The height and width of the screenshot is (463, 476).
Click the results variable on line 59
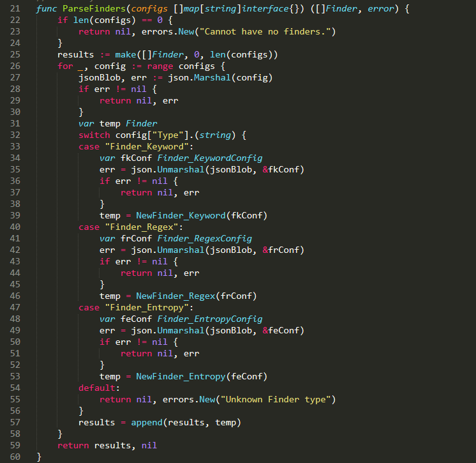tap(112, 445)
